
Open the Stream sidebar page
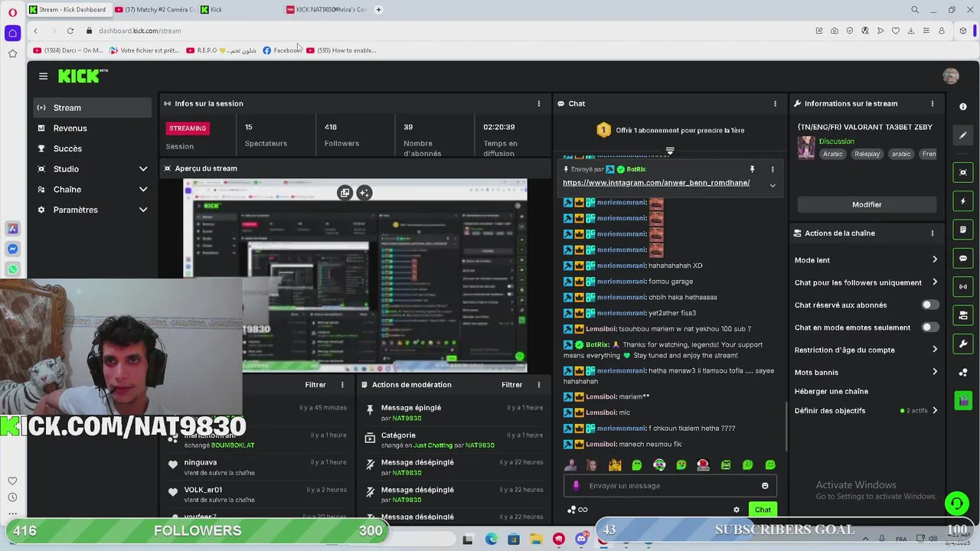click(x=93, y=108)
